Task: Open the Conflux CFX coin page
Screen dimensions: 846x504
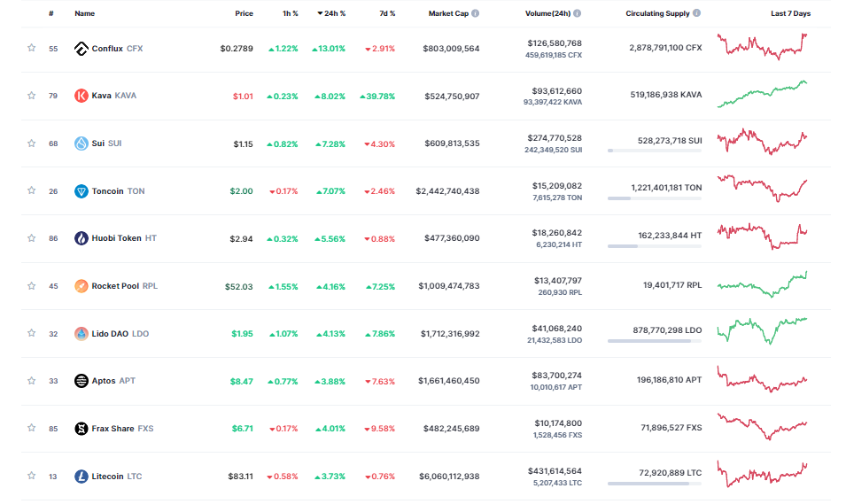Action: tap(117, 49)
